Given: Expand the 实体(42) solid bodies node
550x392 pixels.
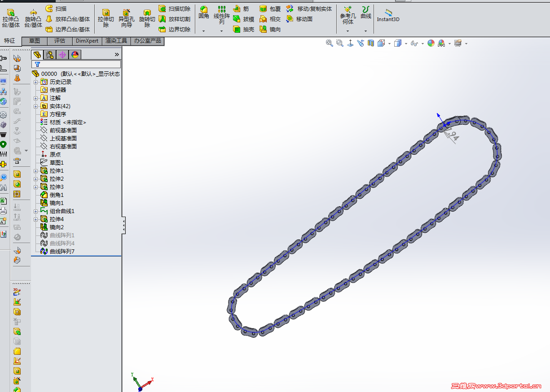Looking at the screenshot, I should click(x=35, y=106).
